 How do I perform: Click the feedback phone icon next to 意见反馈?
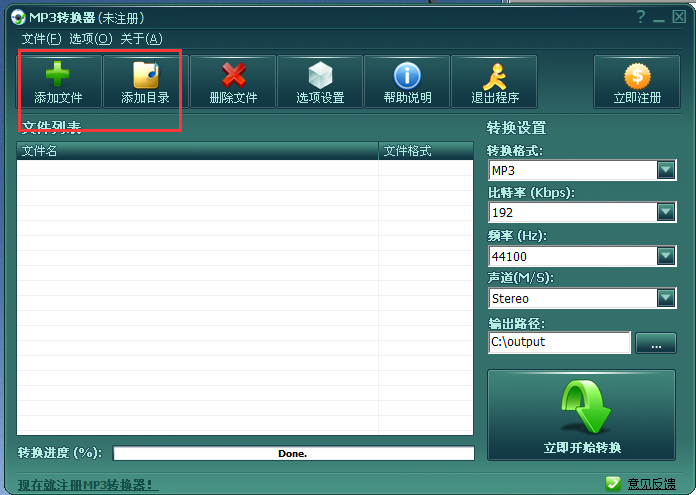click(613, 483)
